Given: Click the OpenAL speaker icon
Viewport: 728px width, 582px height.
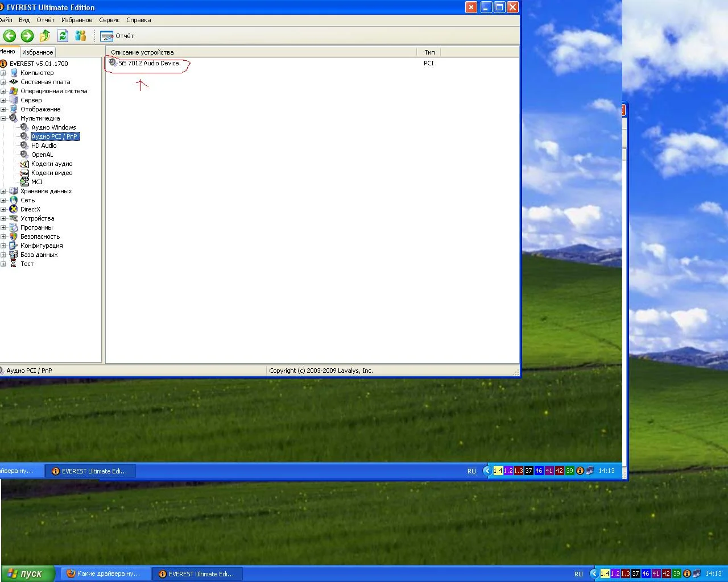Looking at the screenshot, I should click(24, 155).
